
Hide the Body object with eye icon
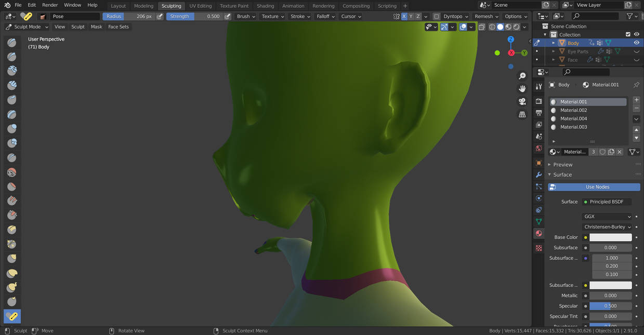(x=637, y=43)
